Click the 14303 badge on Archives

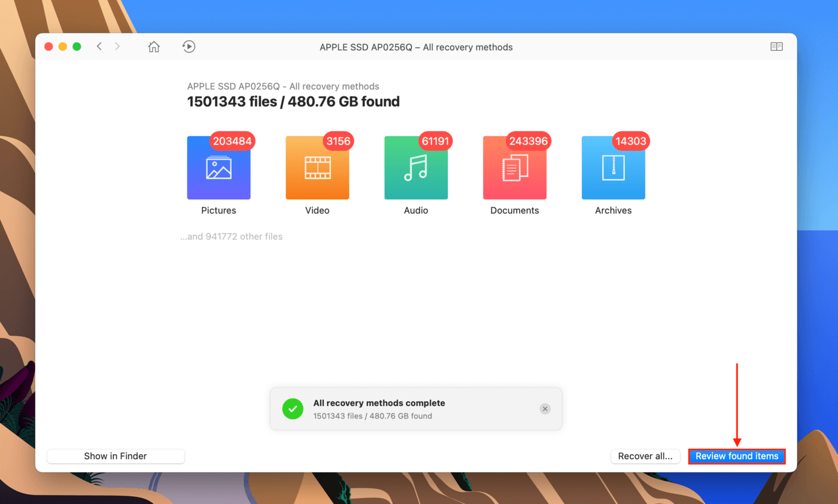pos(631,141)
